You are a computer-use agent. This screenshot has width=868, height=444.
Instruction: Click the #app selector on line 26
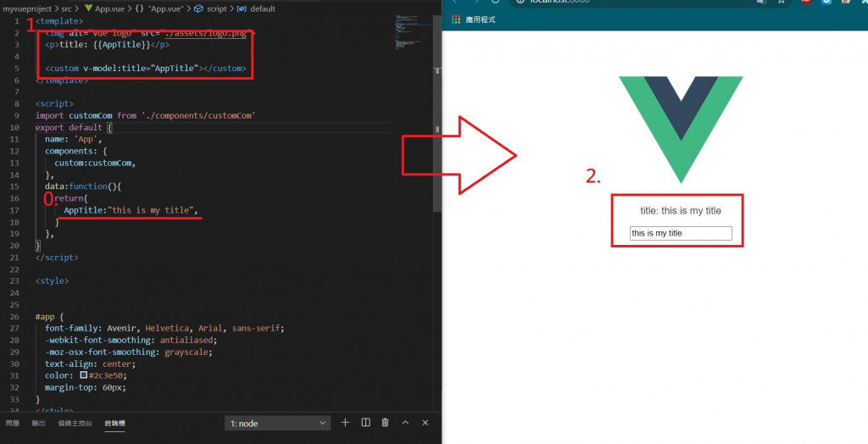(45, 317)
